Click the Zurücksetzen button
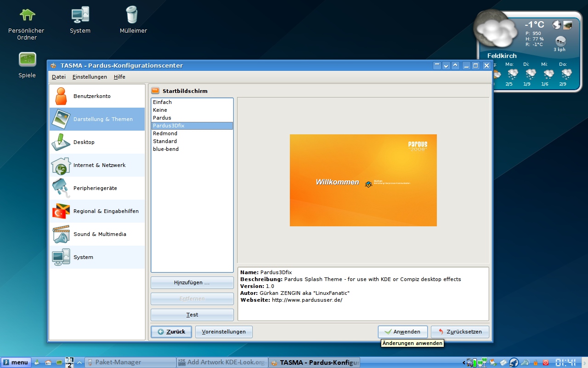The width and height of the screenshot is (588, 368). [x=460, y=332]
